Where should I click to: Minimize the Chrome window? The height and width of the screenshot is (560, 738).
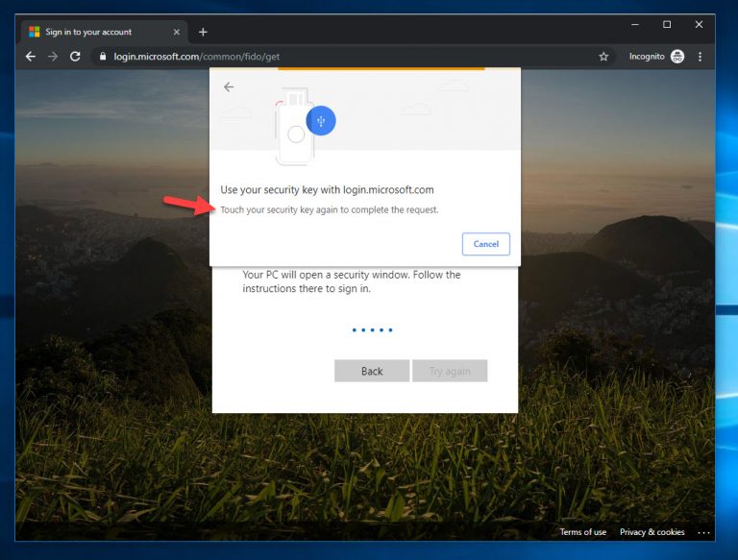(634, 24)
